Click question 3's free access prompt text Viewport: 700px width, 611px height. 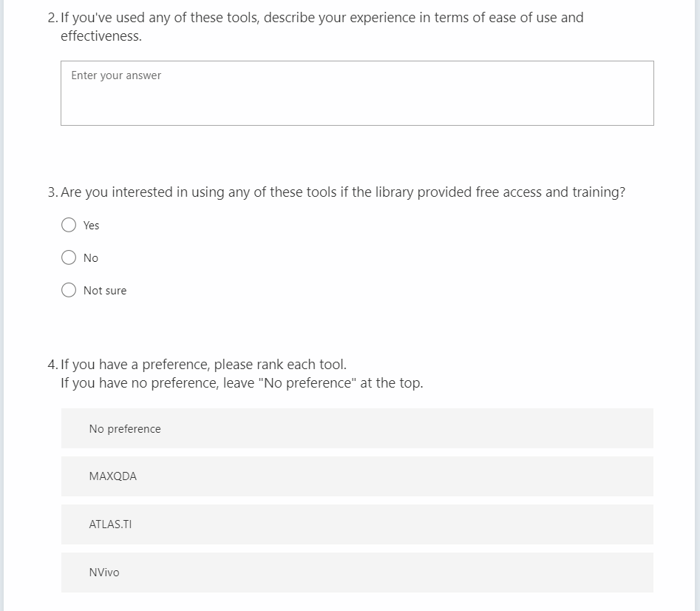click(x=343, y=192)
